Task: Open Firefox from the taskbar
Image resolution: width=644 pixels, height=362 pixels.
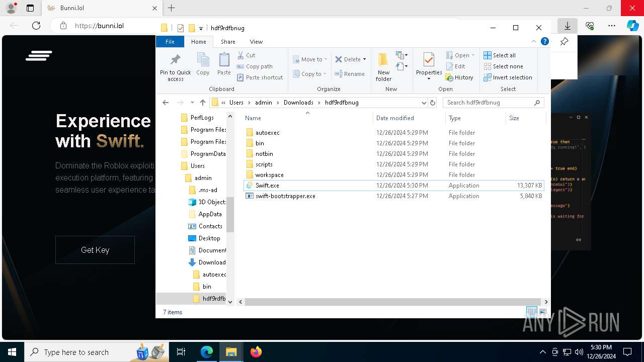Action: coord(256,352)
